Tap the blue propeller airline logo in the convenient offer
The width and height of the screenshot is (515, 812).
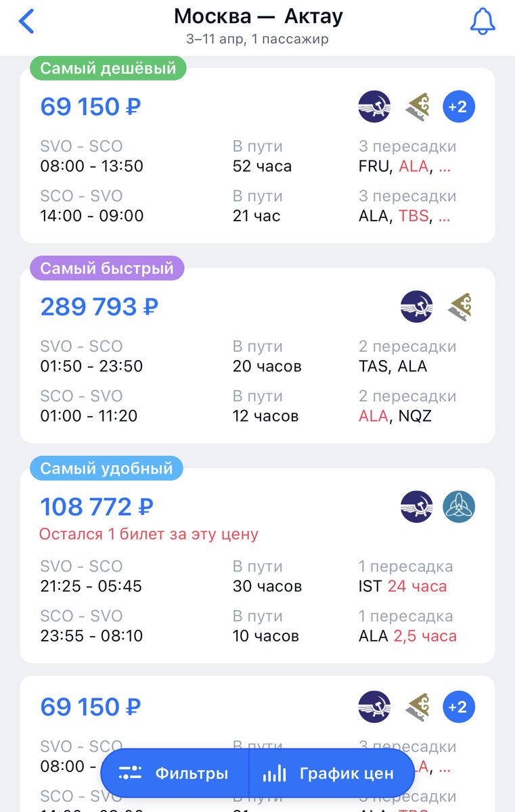[x=459, y=507]
